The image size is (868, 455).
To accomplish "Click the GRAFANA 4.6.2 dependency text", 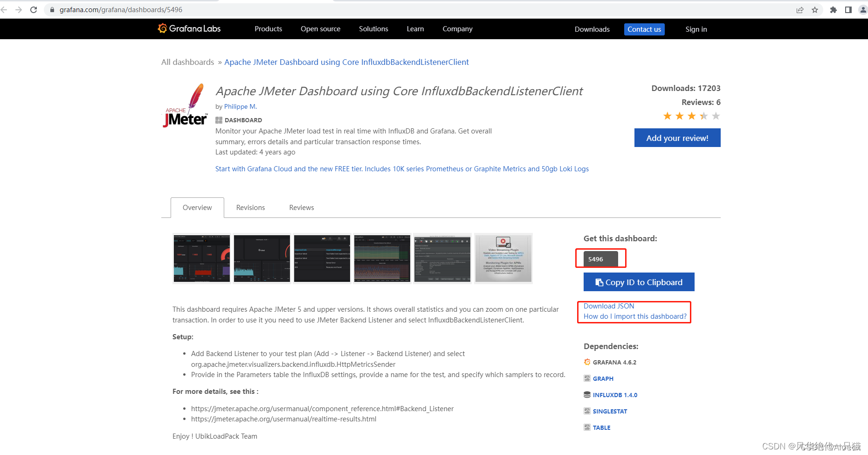I will pyautogui.click(x=614, y=362).
